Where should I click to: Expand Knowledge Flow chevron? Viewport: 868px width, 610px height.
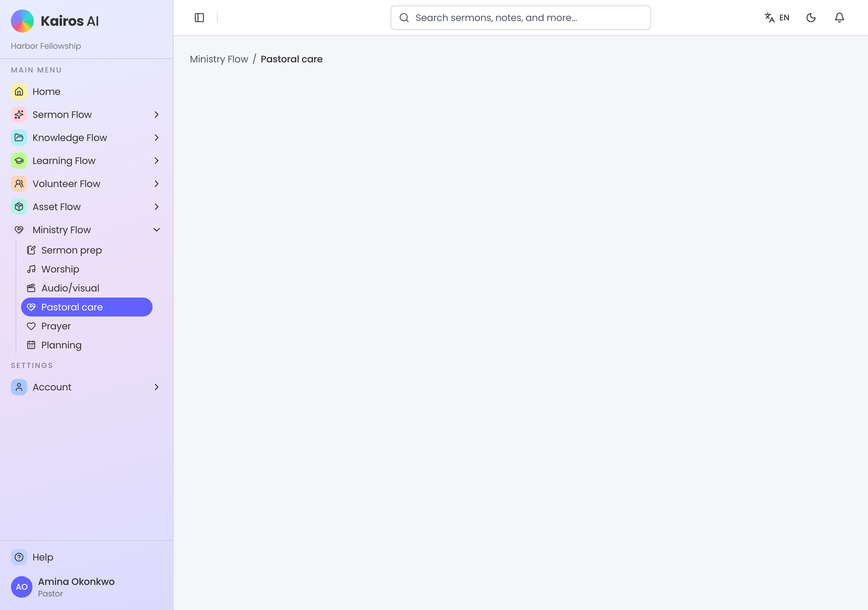click(157, 138)
